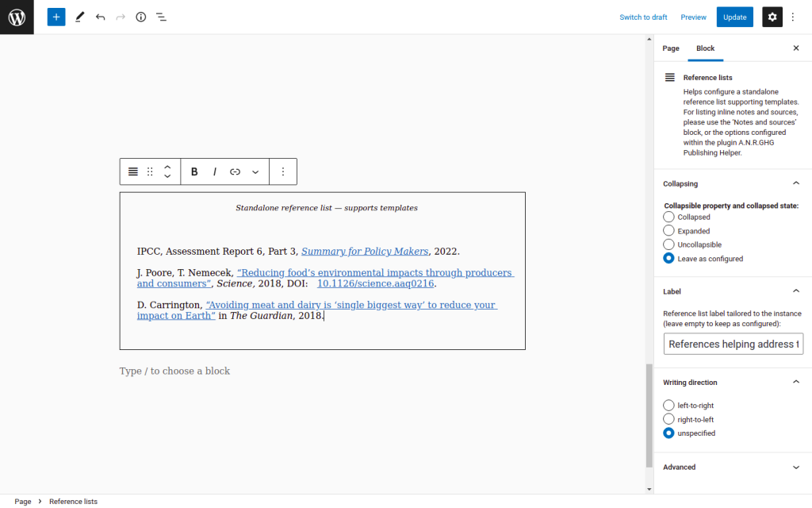Image resolution: width=812 pixels, height=508 pixels.
Task: Open the WordPress dashboard logo
Action: [17, 17]
